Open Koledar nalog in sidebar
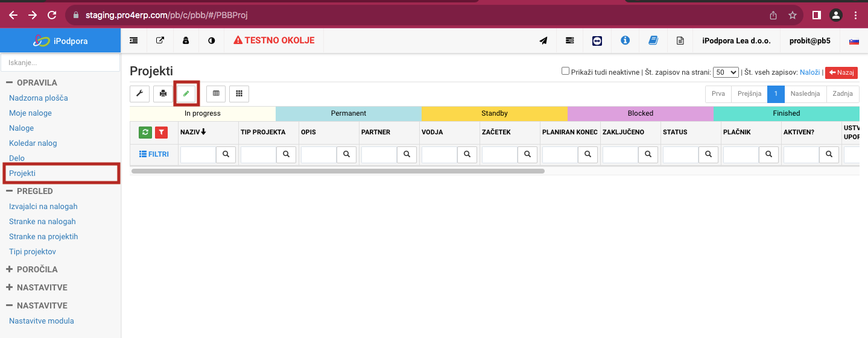 (33, 143)
